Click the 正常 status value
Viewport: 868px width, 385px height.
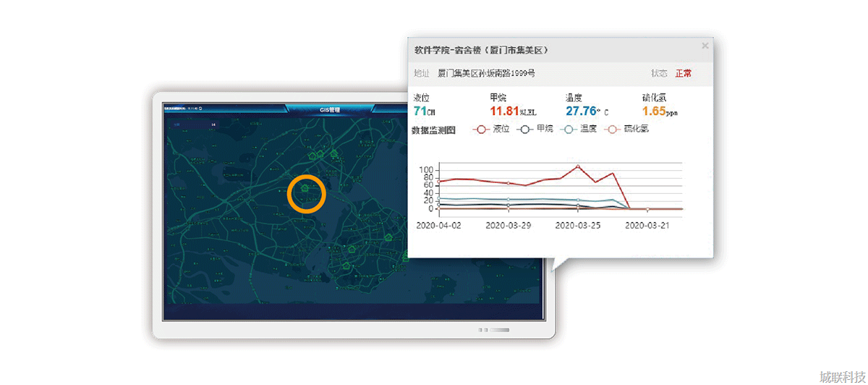(683, 73)
